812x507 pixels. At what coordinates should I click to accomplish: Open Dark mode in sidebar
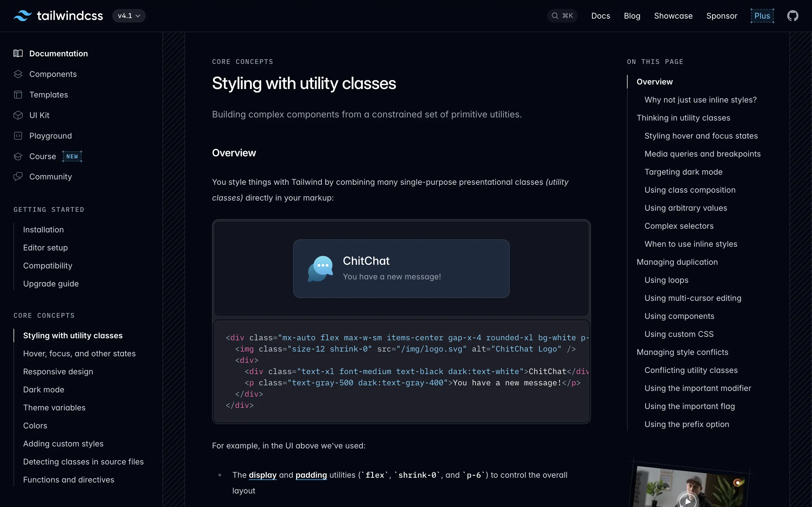coord(44,390)
